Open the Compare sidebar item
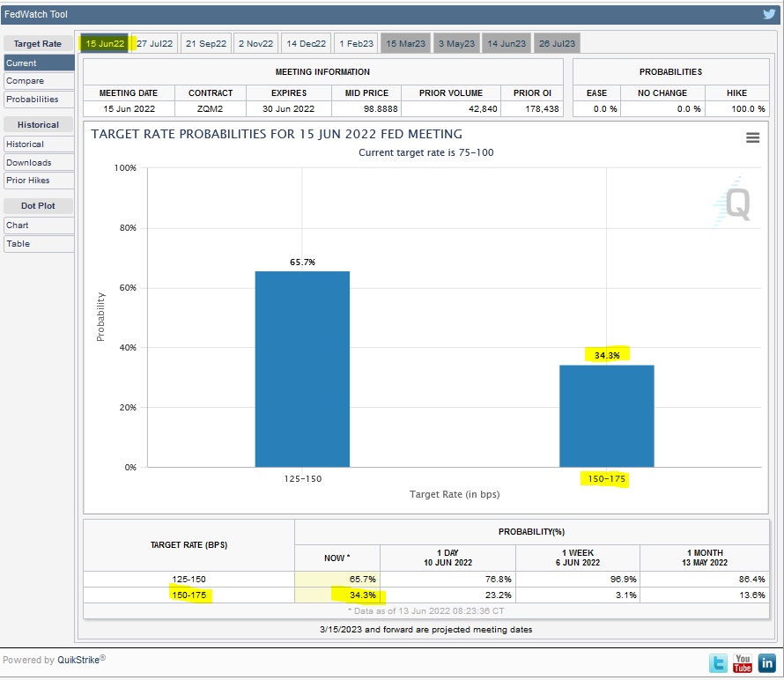784x680 pixels. click(x=39, y=81)
